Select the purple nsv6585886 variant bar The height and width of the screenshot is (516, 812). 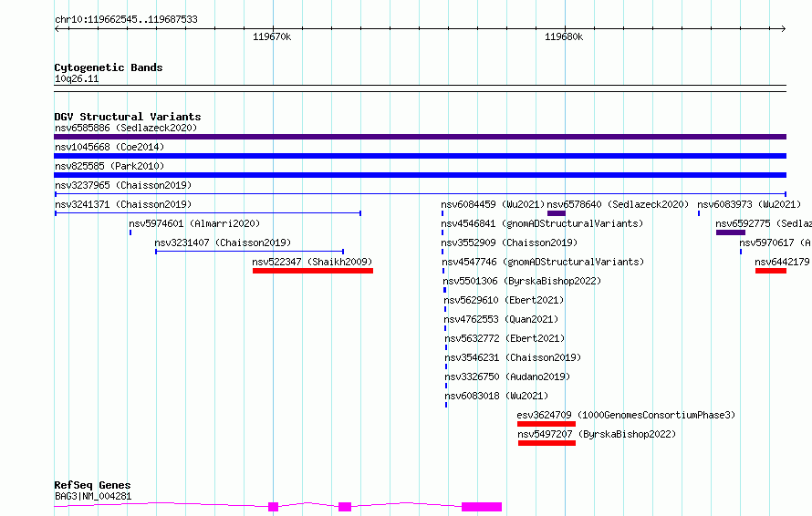click(420, 137)
